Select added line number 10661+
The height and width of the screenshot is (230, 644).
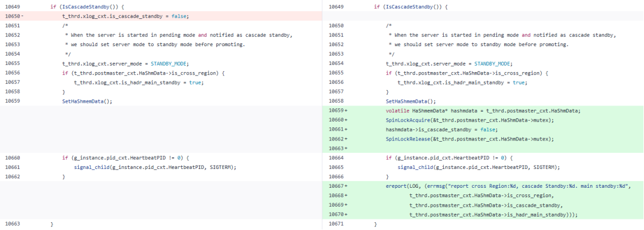(x=338, y=129)
